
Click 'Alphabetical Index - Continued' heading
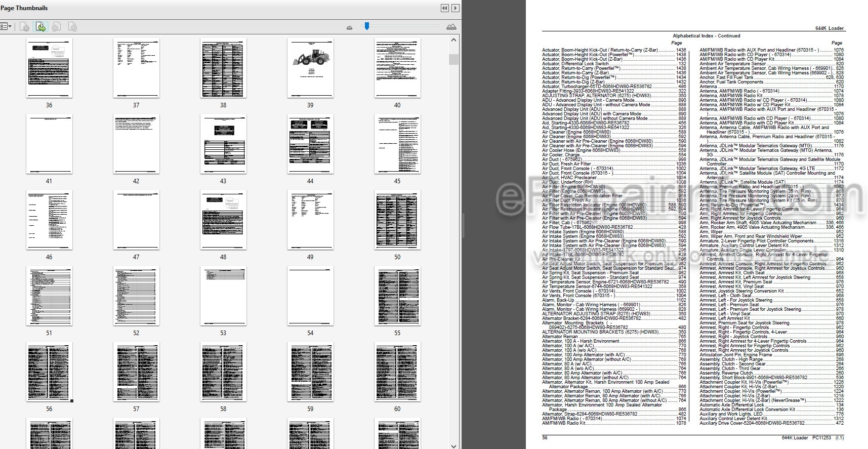click(x=706, y=36)
